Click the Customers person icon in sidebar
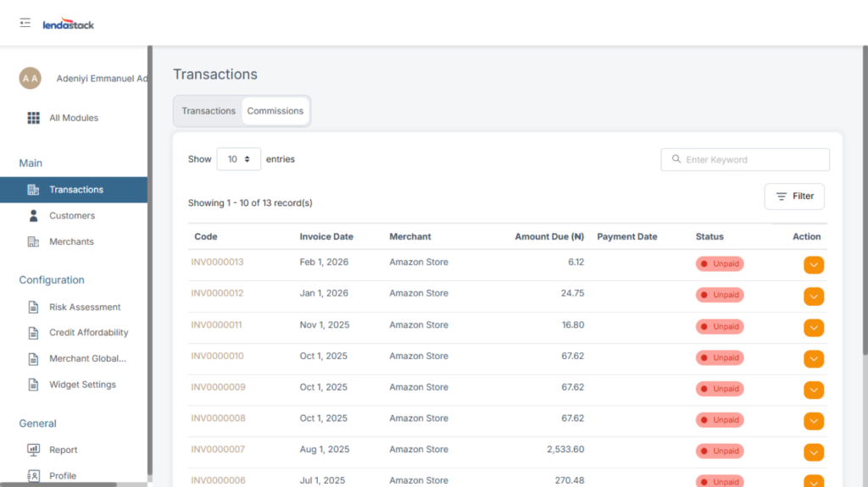 [34, 216]
